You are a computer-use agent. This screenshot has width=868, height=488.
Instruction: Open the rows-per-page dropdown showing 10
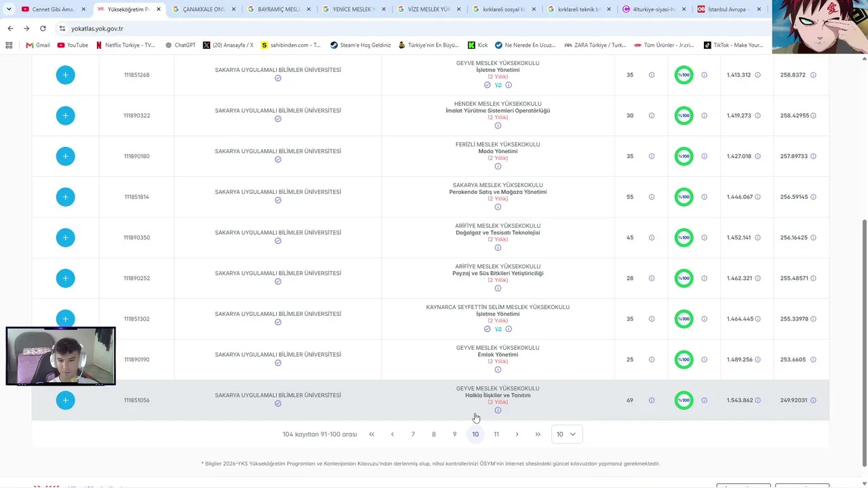(566, 434)
